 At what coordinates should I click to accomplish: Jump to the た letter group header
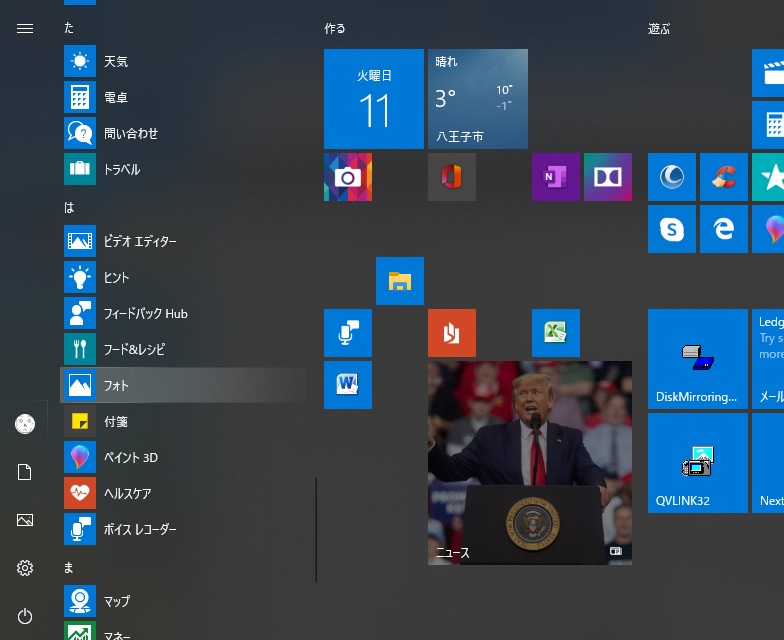[x=69, y=28]
